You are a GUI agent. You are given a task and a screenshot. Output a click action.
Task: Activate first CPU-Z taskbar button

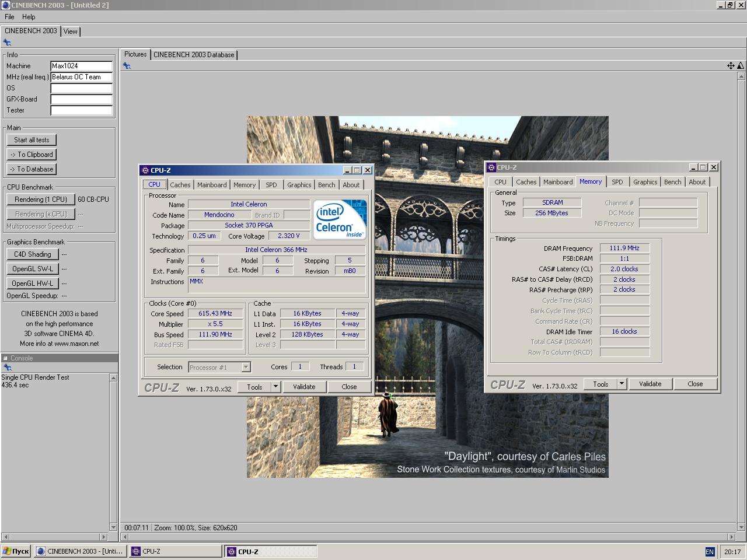175,551
